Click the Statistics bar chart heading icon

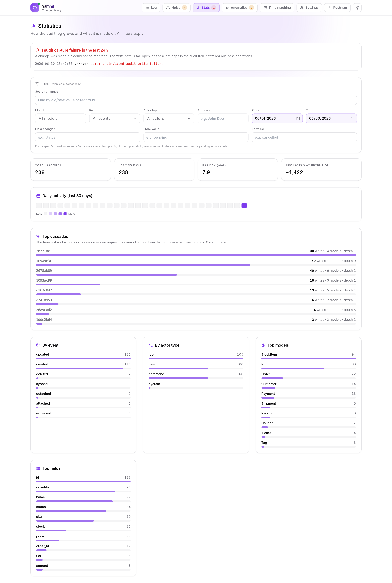click(x=33, y=26)
